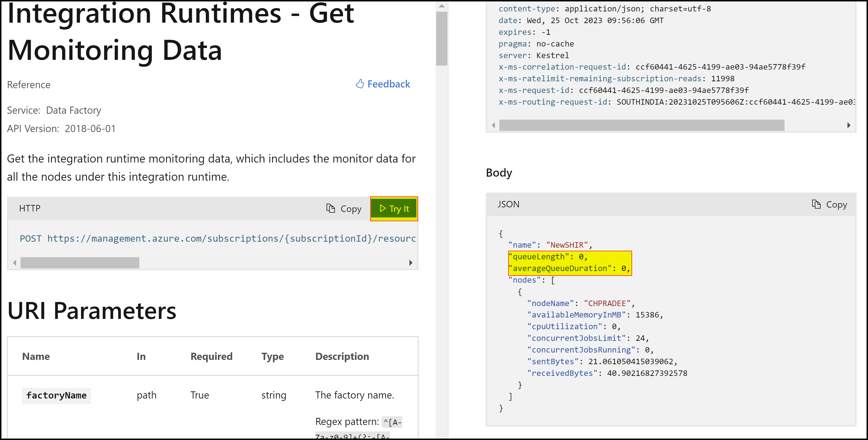Click the Description column header

342,357
